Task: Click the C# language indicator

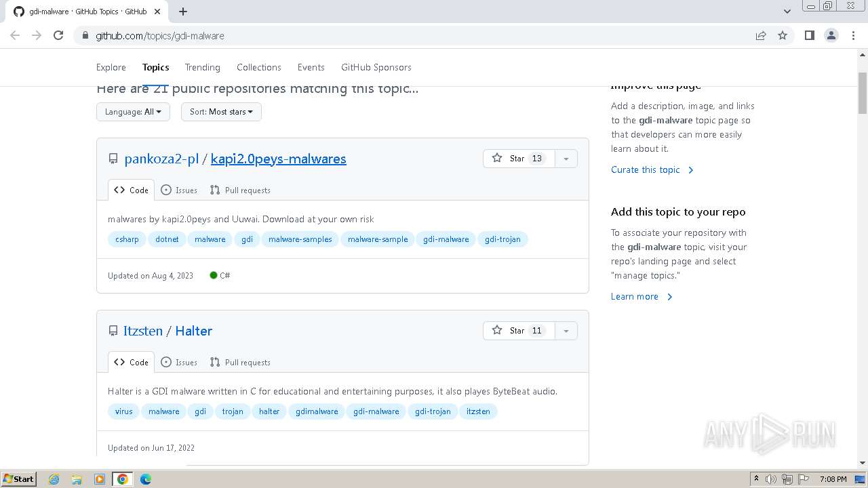Action: coord(220,276)
